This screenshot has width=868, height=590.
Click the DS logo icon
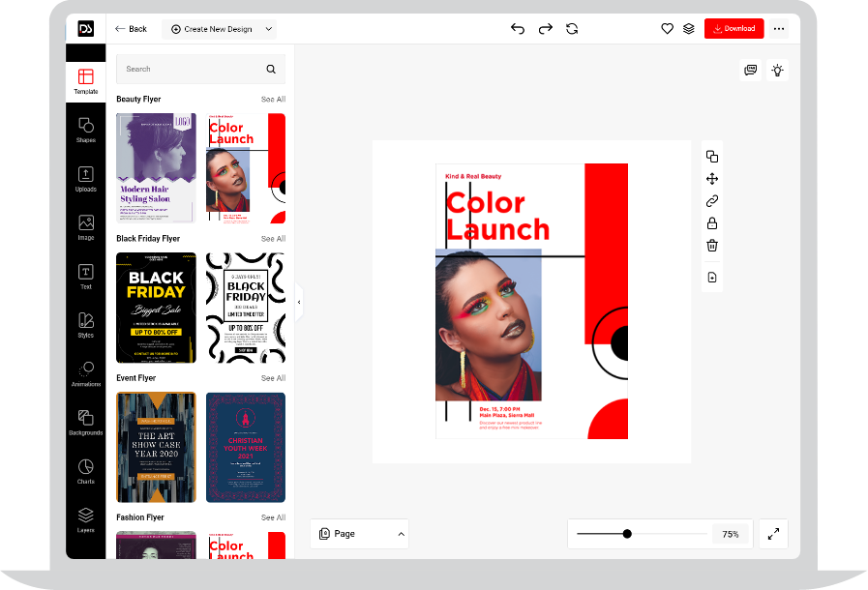coord(86,29)
